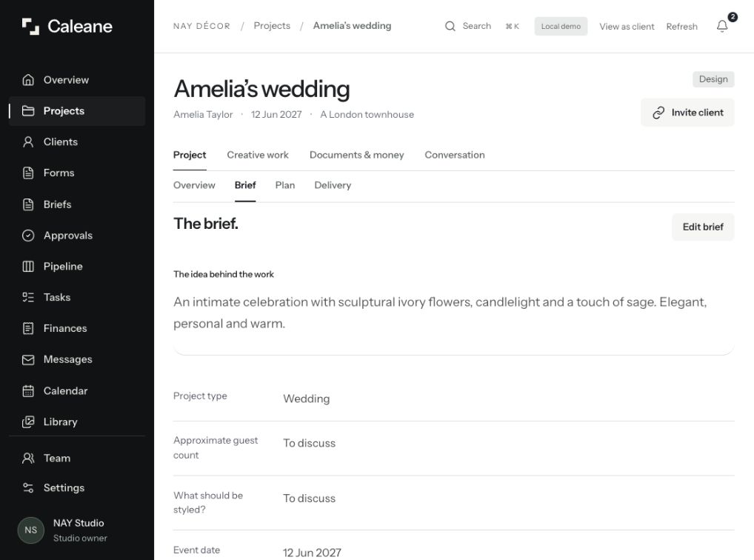Click the NS avatar circle
Screen dimensions: 754x560
coord(31,530)
